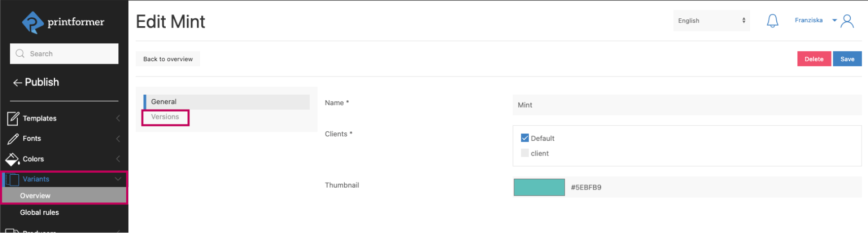Click the Templates edit icon in sidebar

click(13, 118)
